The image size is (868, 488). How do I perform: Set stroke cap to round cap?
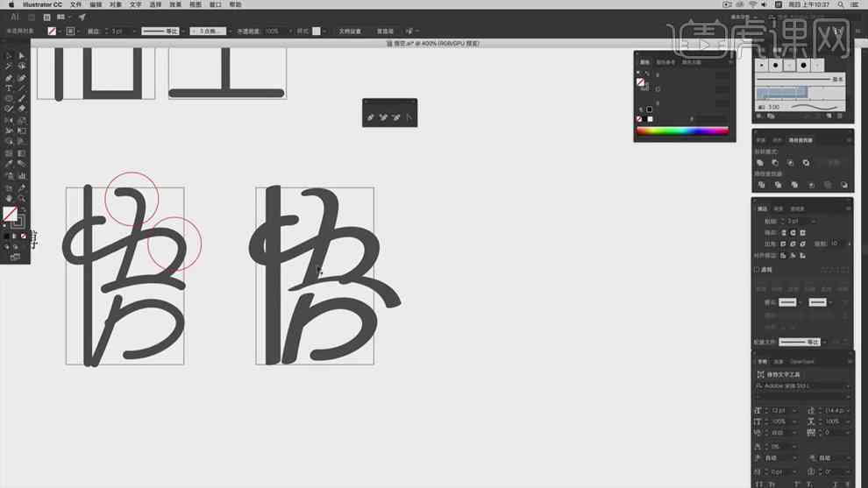pos(793,232)
